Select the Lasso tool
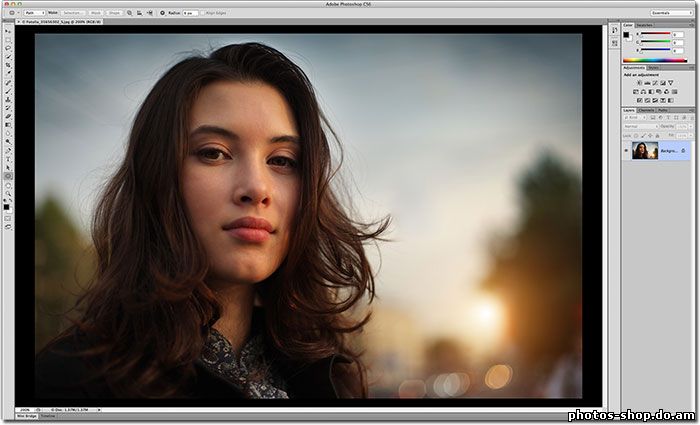700x425 pixels. 8,47
